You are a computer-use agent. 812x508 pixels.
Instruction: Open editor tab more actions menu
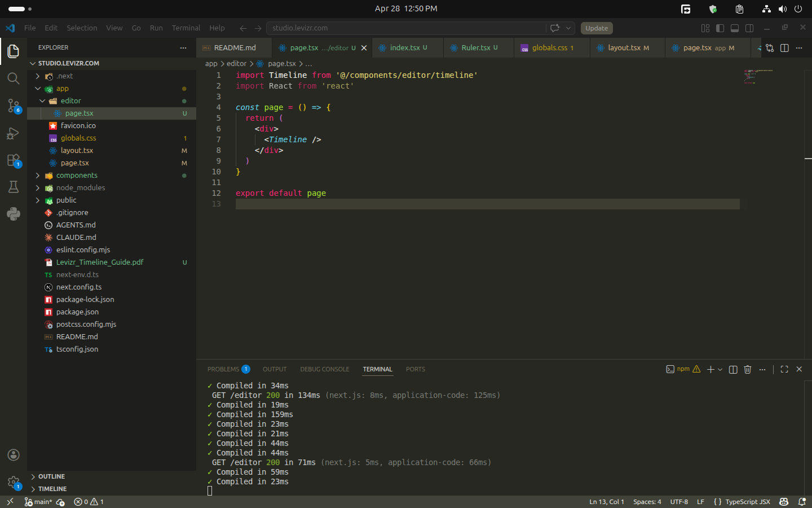click(x=799, y=48)
